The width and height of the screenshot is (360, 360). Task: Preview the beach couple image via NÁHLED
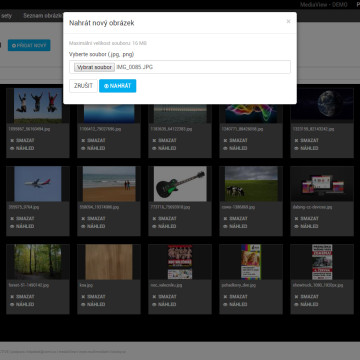point(93,226)
